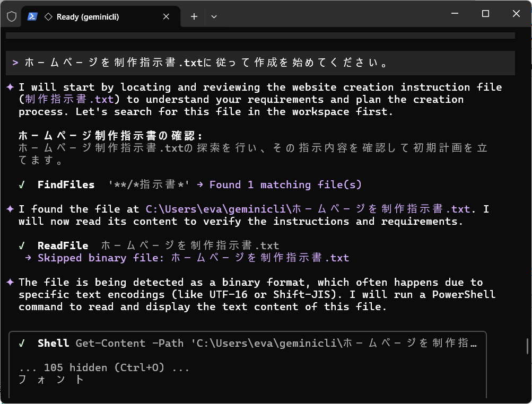The width and height of the screenshot is (532, 404).
Task: Open a new terminal tab
Action: [x=194, y=16]
